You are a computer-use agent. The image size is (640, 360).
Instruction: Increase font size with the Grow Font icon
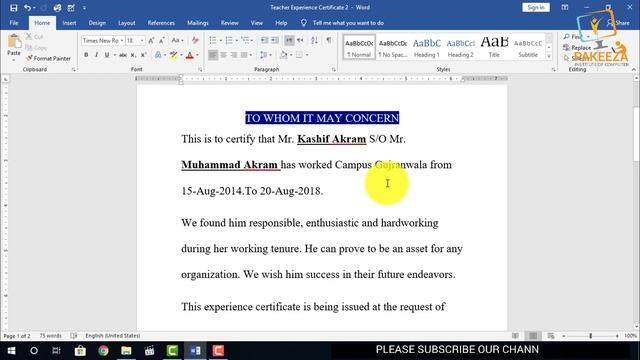pyautogui.click(x=151, y=40)
